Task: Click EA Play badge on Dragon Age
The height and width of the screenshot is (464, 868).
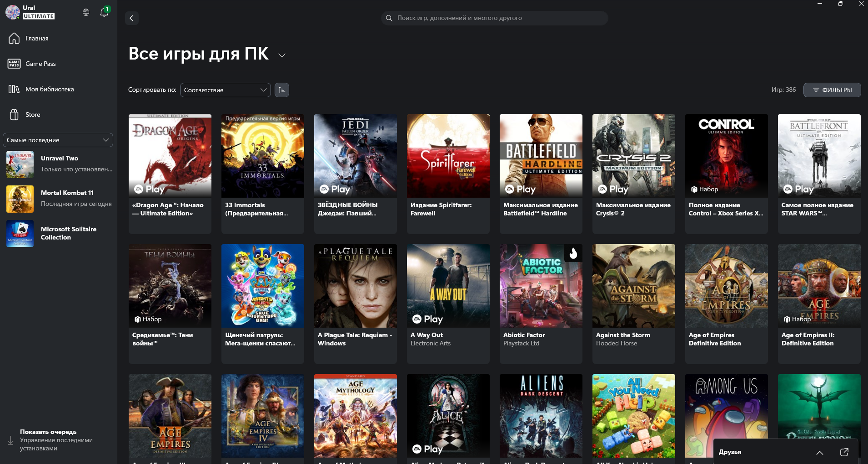Action: point(149,189)
